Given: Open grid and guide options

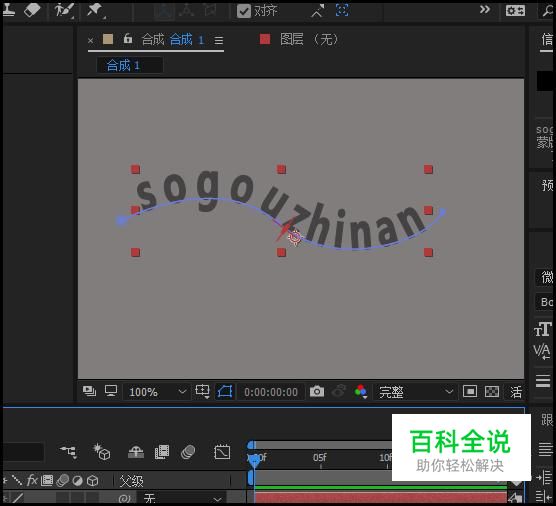Looking at the screenshot, I should pos(202,391).
